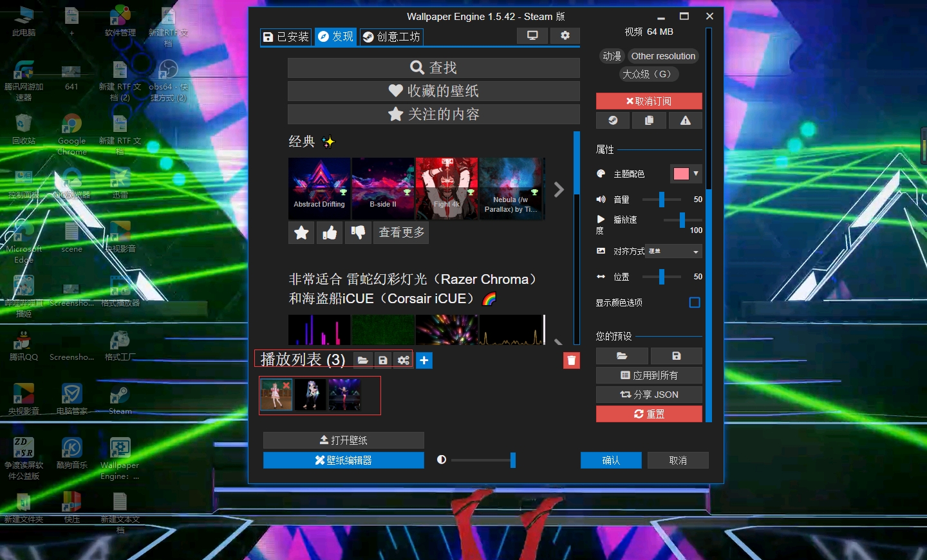This screenshot has height=560, width=927.
Task: Open the Steam desktop shortcut
Action: click(x=120, y=399)
